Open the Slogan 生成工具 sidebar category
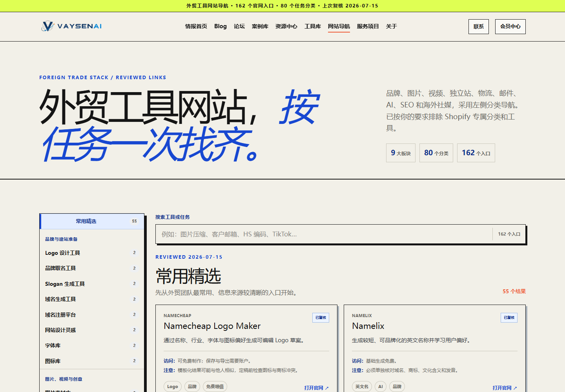This screenshot has width=565, height=392. click(x=92, y=284)
